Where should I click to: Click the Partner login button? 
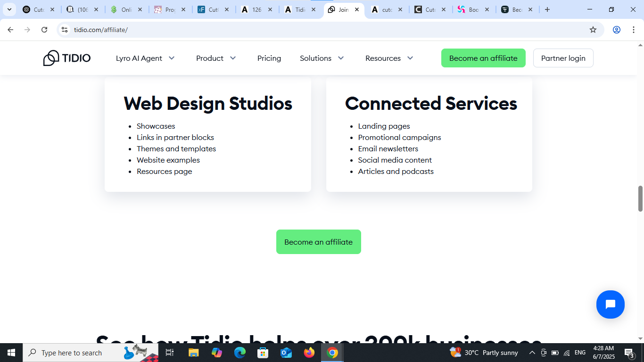pyautogui.click(x=563, y=58)
